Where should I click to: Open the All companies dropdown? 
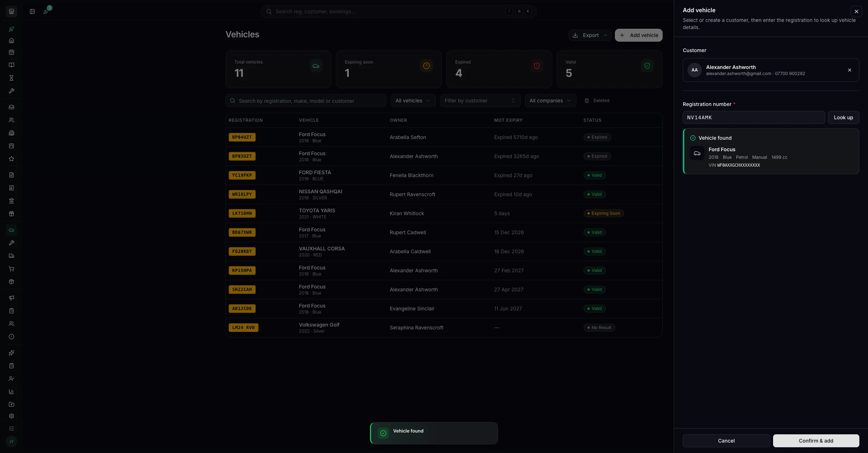coord(551,101)
